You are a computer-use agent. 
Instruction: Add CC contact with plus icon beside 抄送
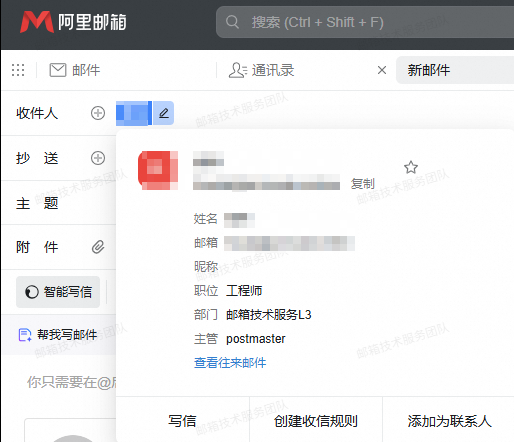(x=98, y=158)
